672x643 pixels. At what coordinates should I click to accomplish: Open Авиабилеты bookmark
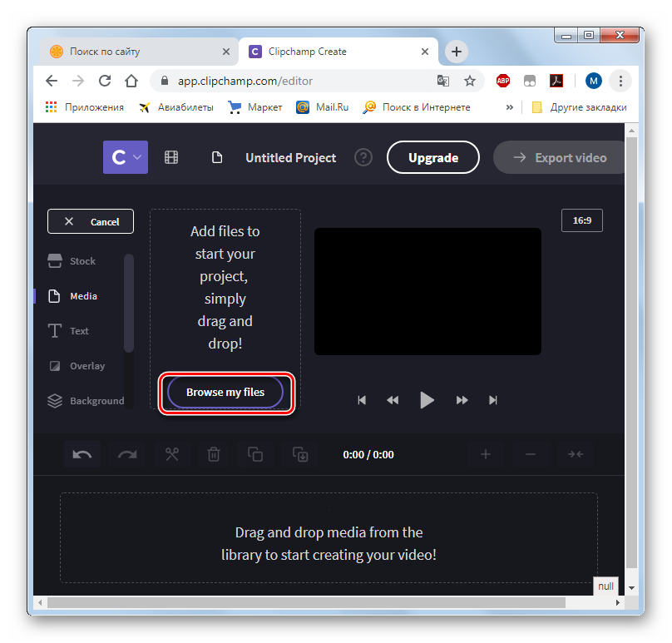click(176, 107)
